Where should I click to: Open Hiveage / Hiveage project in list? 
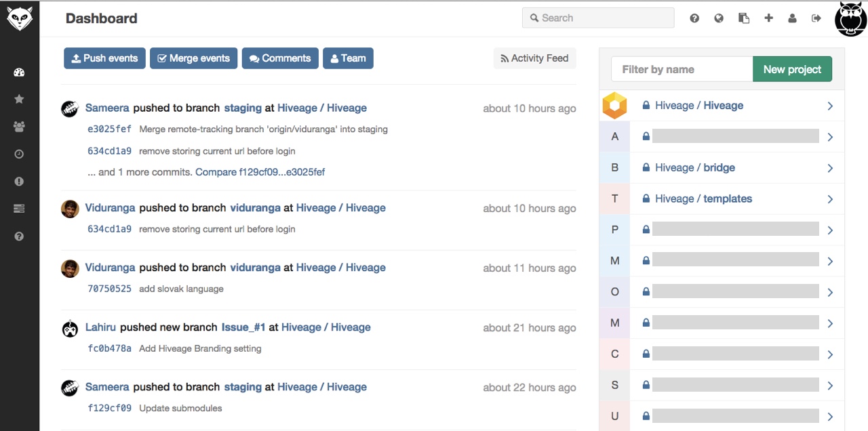[699, 106]
